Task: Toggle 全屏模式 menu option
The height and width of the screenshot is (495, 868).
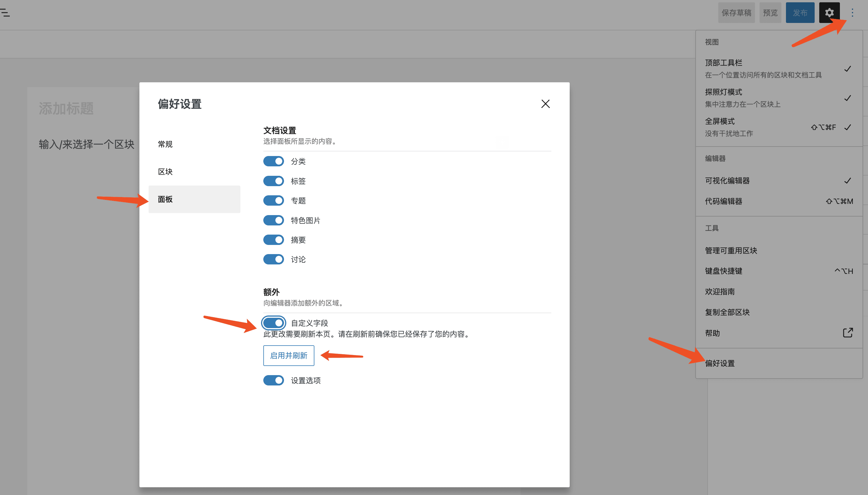Action: click(x=779, y=127)
